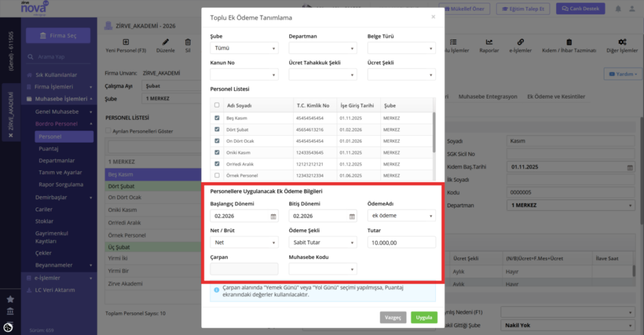Open calendar picker for Bitiş Dönemi
The height and width of the screenshot is (335, 644).
(x=352, y=216)
